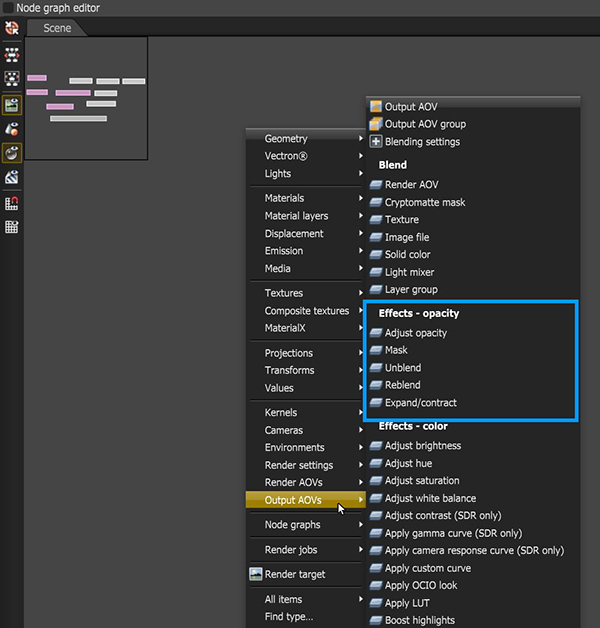
Task: Click the unfold node graph icon
Action: tap(12, 55)
